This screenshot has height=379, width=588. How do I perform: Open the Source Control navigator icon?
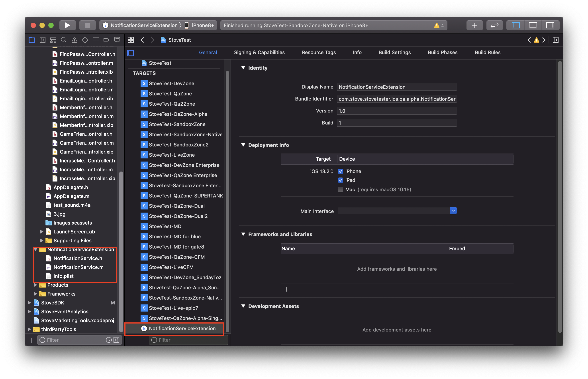(x=43, y=40)
